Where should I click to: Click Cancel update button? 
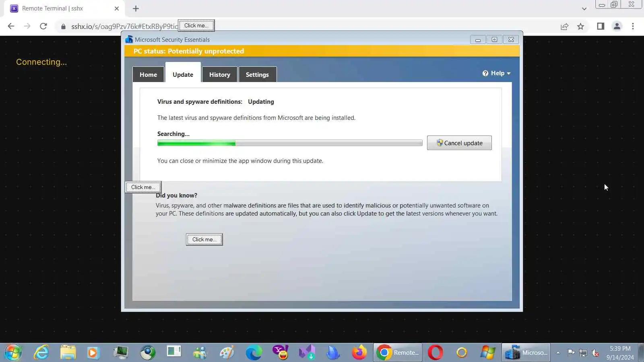tap(459, 143)
